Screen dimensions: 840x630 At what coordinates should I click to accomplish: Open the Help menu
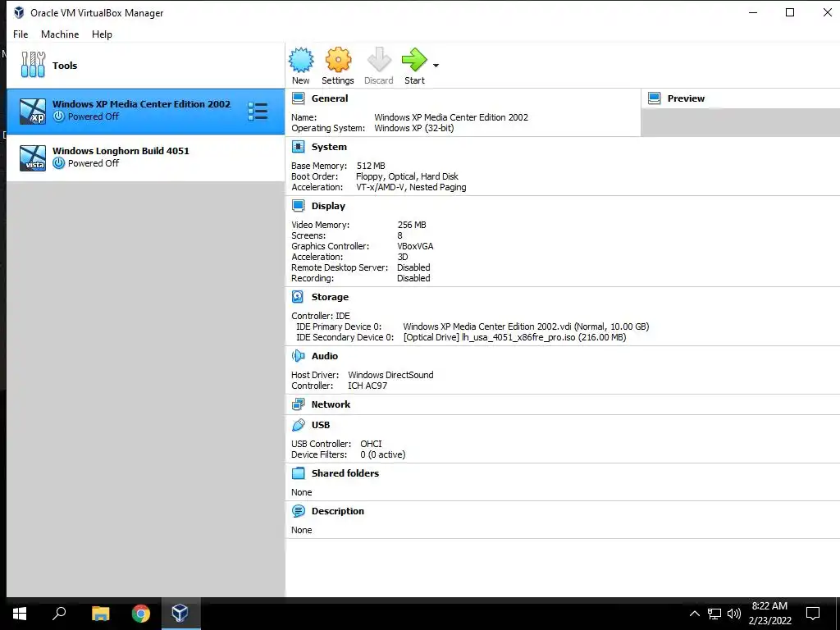click(102, 34)
